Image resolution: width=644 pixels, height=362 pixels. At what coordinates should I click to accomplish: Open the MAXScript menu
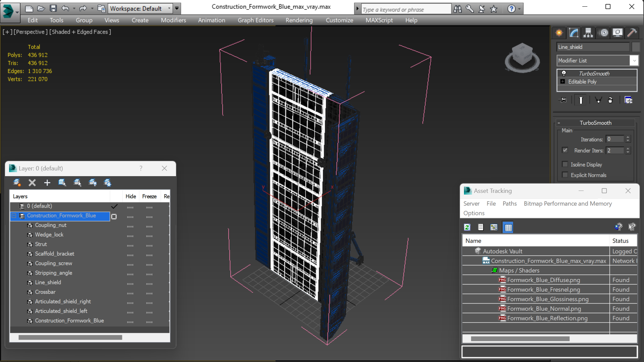379,20
